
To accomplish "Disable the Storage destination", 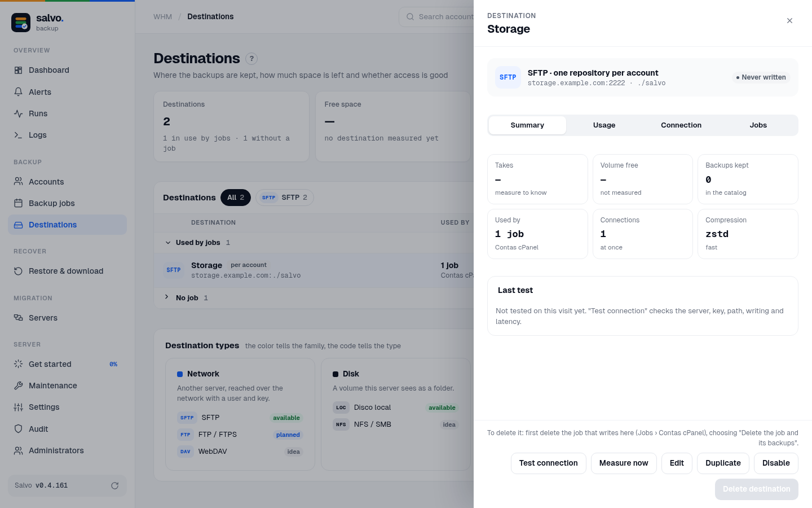I will point(776,463).
